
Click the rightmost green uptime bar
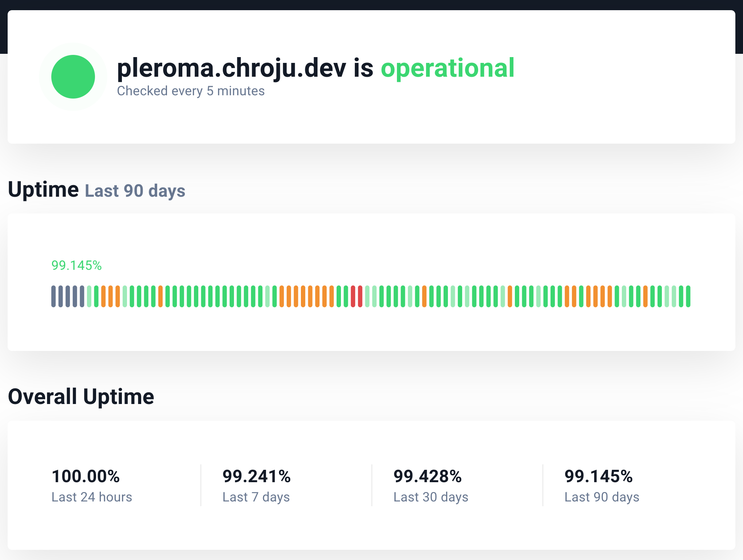tap(688, 296)
